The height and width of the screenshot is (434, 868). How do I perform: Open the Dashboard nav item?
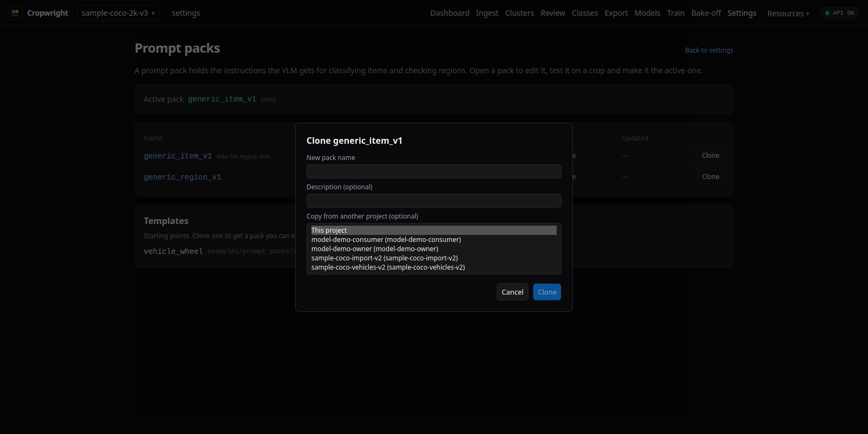click(x=450, y=13)
